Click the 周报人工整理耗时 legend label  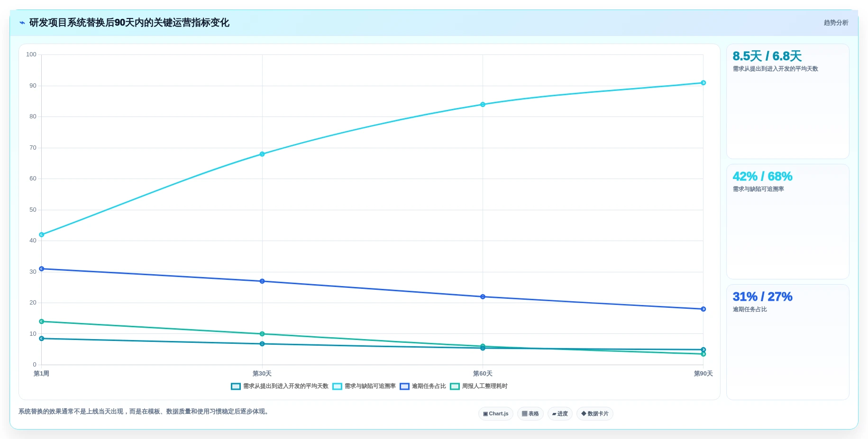pos(485,386)
